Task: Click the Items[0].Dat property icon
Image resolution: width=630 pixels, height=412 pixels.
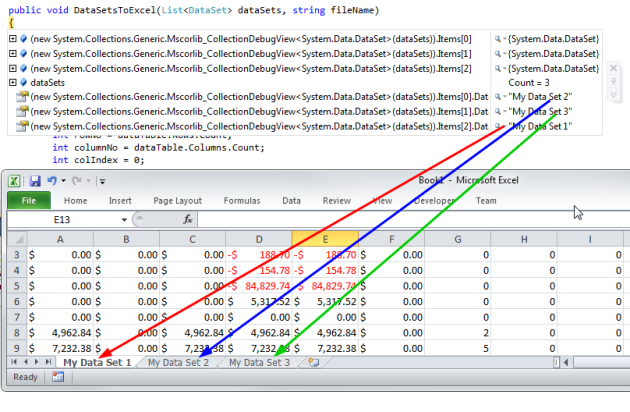Action: (x=22, y=97)
